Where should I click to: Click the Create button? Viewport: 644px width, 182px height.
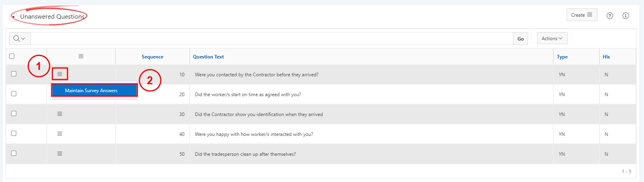[582, 15]
